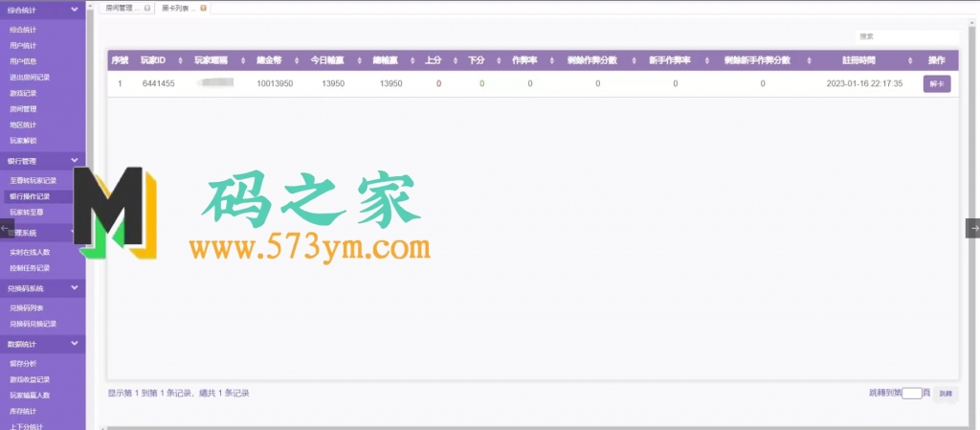Focus the page number jump input
980x430 pixels.
coord(912,393)
